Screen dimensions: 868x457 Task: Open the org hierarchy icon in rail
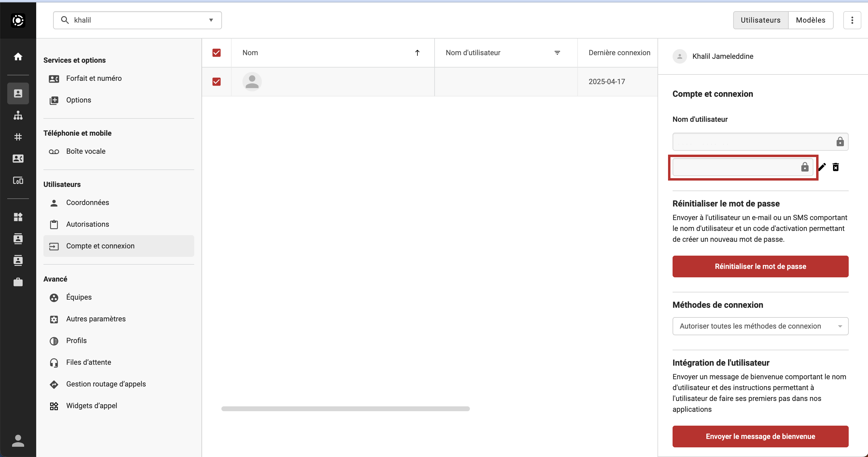tap(18, 115)
